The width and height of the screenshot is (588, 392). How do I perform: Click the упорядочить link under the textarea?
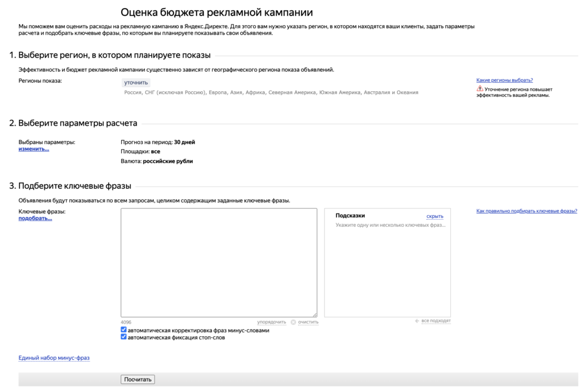(272, 322)
